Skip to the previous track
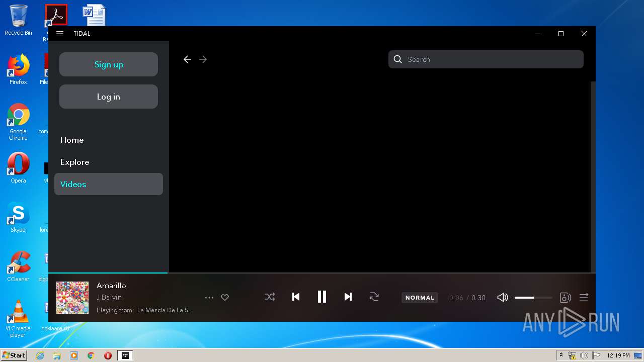The image size is (644, 362). 296,297
